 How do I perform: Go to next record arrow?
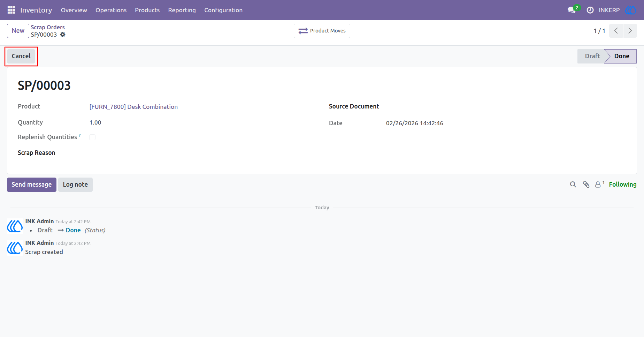click(x=630, y=31)
